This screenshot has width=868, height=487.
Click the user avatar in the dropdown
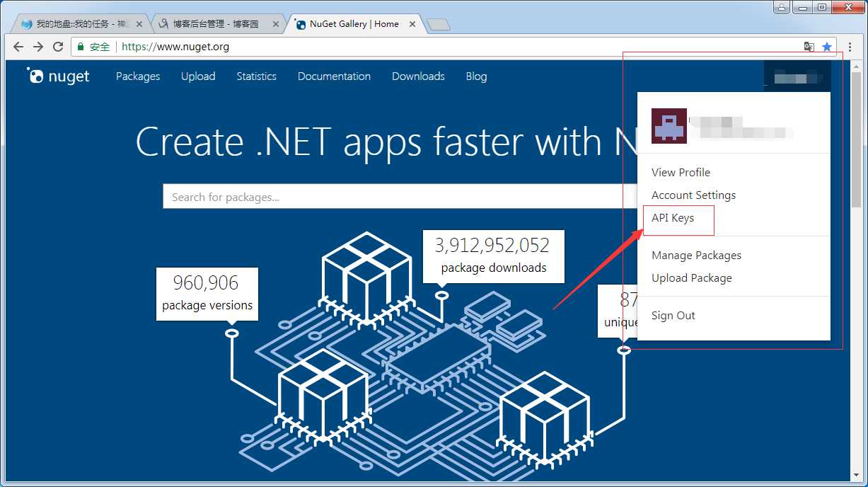click(x=669, y=126)
